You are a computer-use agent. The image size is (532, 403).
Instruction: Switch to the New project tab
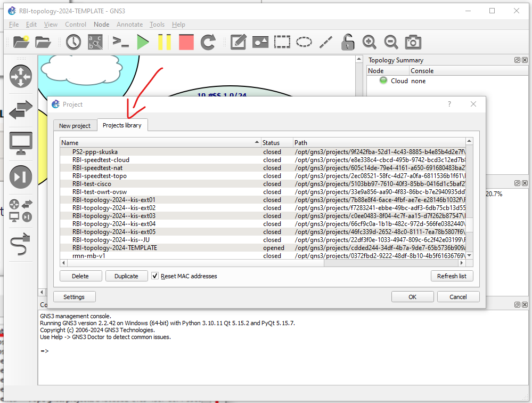[75, 126]
